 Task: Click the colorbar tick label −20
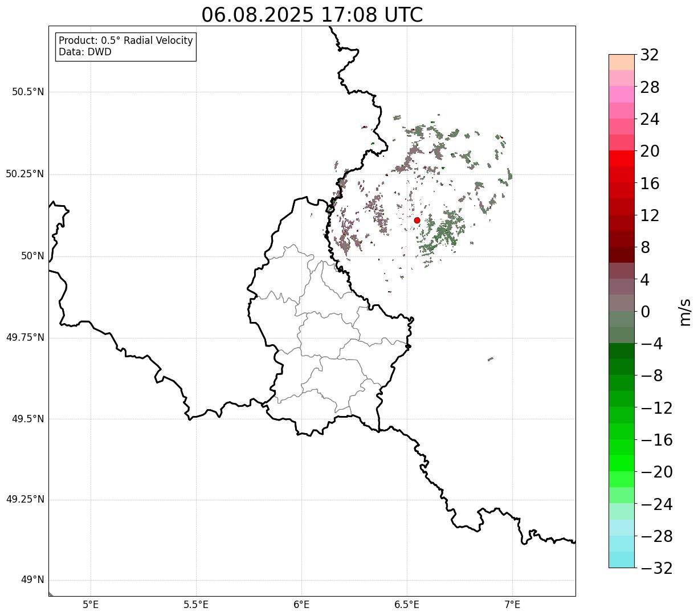[656, 472]
